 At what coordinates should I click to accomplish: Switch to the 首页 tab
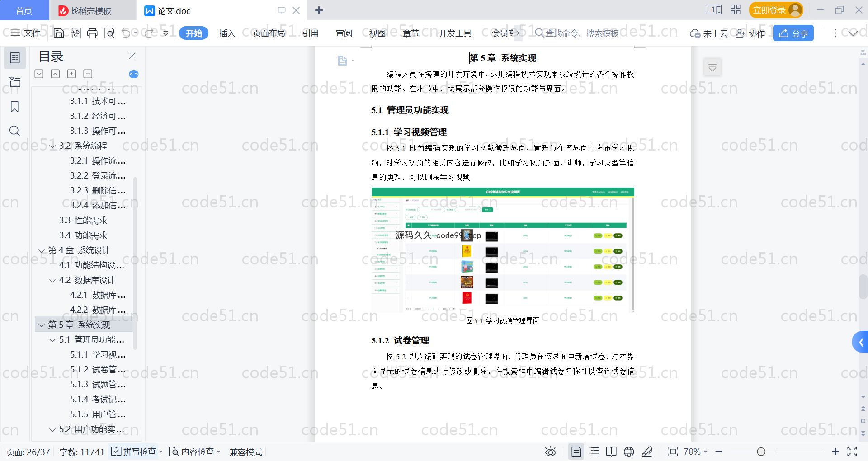coord(24,10)
